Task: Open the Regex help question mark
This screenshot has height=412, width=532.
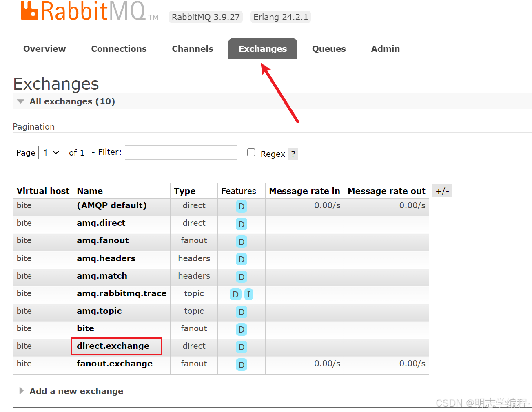Action: [293, 154]
